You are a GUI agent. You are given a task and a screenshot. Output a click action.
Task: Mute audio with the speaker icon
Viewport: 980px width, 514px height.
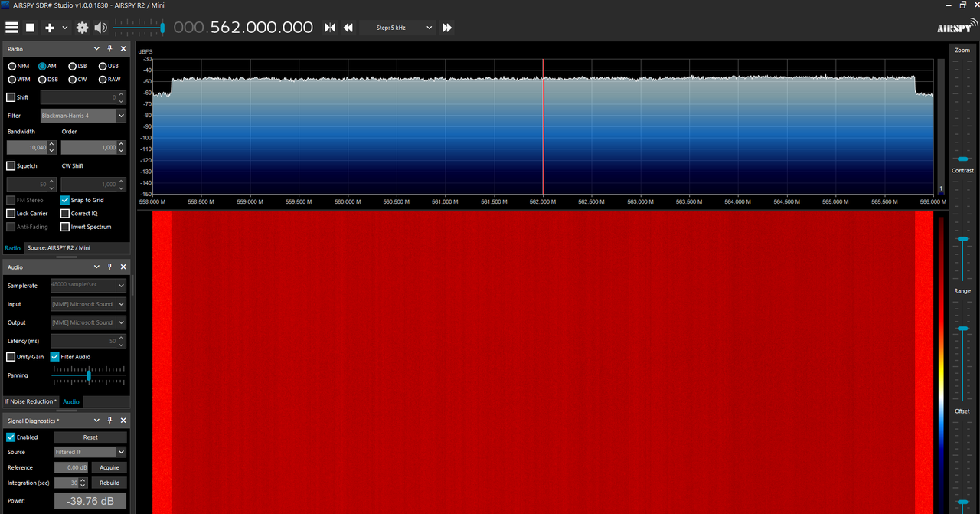click(101, 28)
